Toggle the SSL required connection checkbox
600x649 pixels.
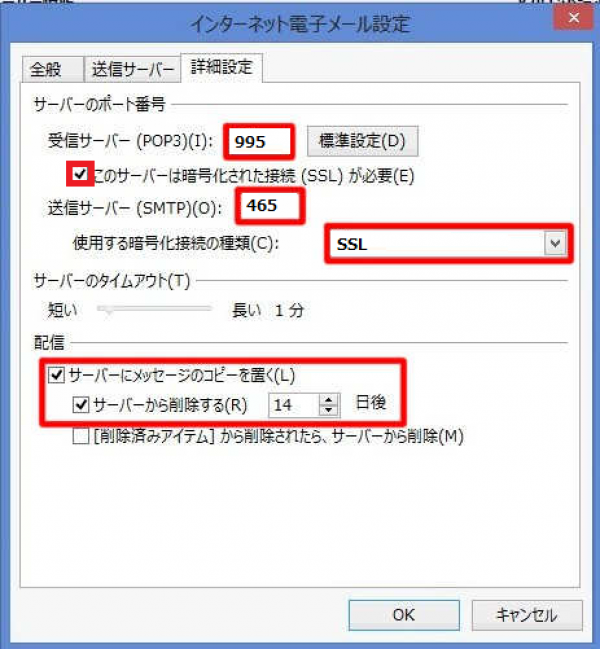click(80, 173)
